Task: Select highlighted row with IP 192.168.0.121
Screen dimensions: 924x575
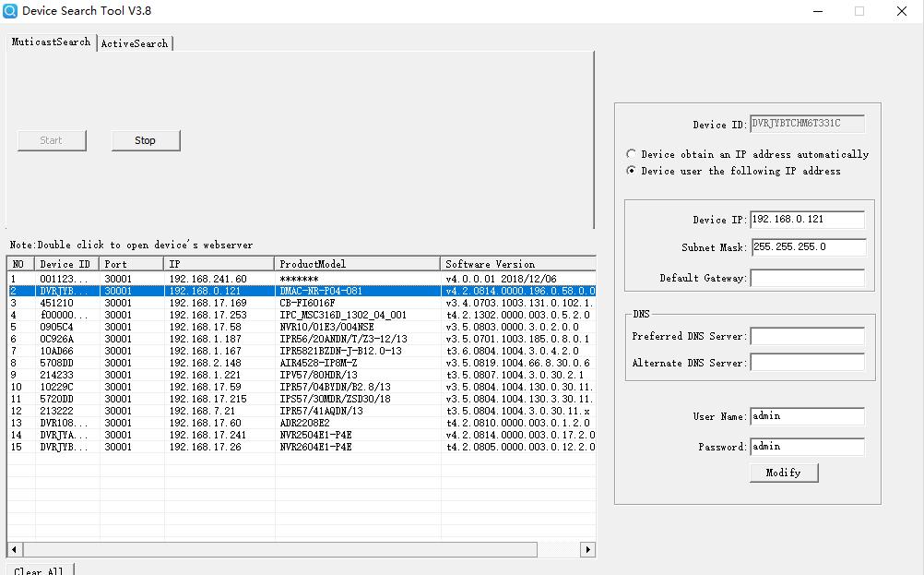Action: [302, 291]
